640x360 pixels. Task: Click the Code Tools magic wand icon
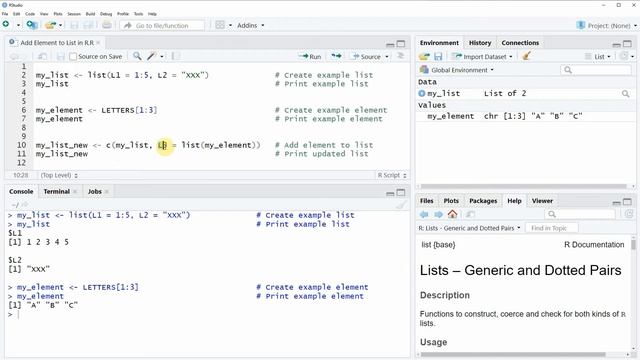point(152,56)
